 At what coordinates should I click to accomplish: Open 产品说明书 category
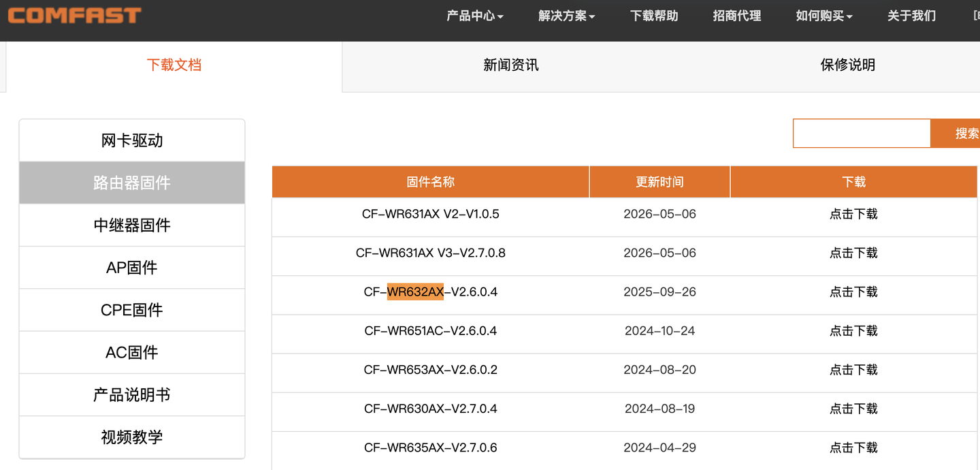click(x=132, y=395)
